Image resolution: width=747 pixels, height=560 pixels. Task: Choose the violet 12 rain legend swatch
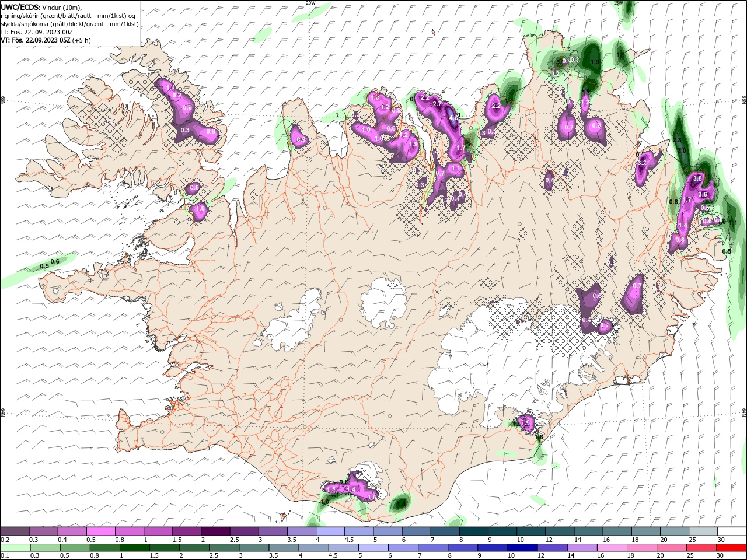coord(551,548)
